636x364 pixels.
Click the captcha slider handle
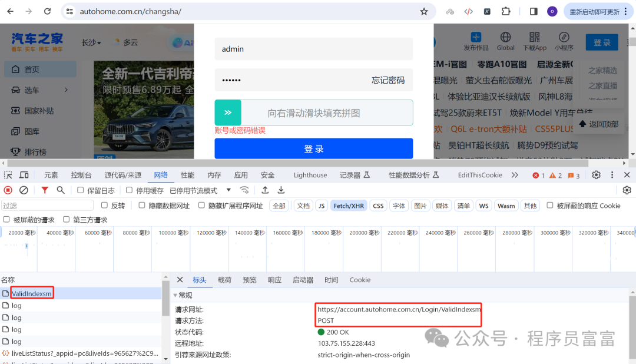tap(228, 112)
